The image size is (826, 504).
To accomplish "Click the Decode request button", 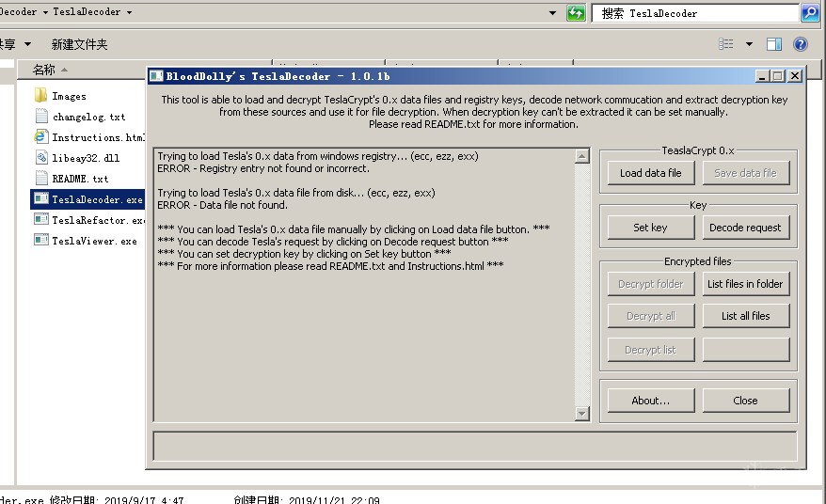I will [745, 228].
